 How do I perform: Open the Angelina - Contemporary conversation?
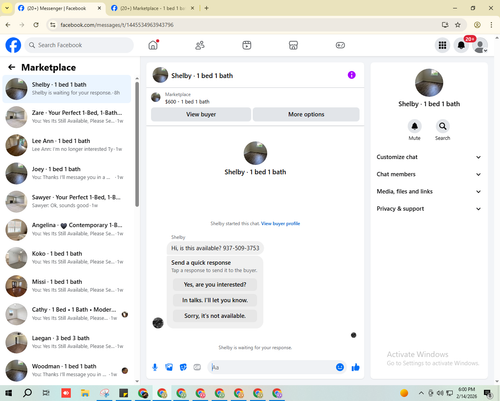click(x=67, y=230)
